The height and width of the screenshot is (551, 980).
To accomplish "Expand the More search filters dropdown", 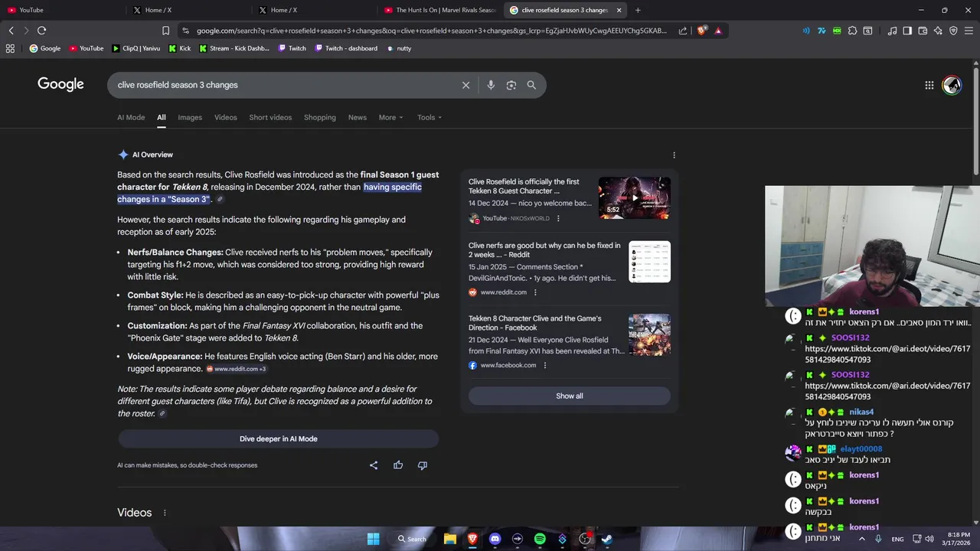I will [x=390, y=117].
